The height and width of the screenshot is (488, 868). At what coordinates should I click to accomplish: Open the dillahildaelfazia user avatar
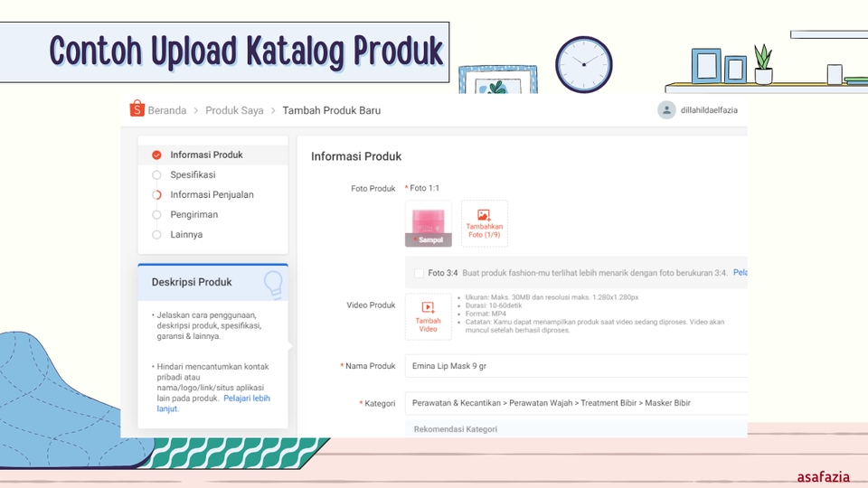click(x=666, y=110)
